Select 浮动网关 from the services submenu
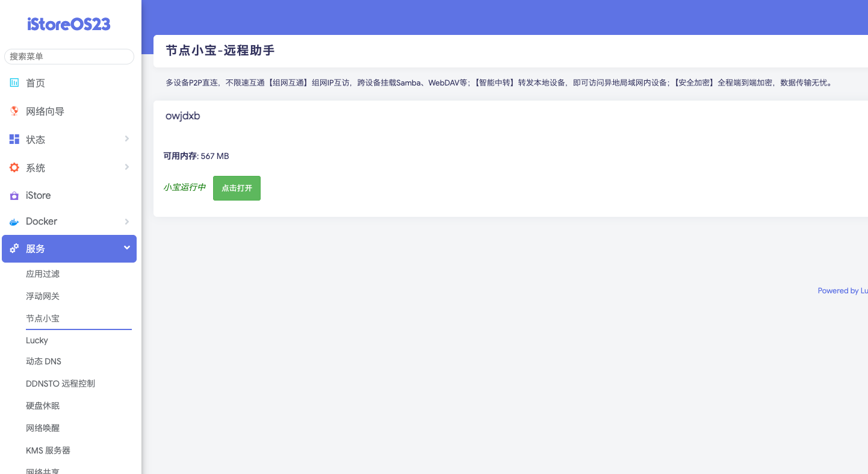The width and height of the screenshot is (868, 474). 43,296
